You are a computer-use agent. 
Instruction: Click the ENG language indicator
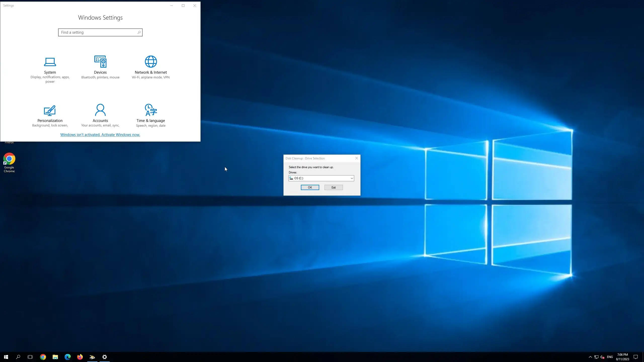click(610, 357)
